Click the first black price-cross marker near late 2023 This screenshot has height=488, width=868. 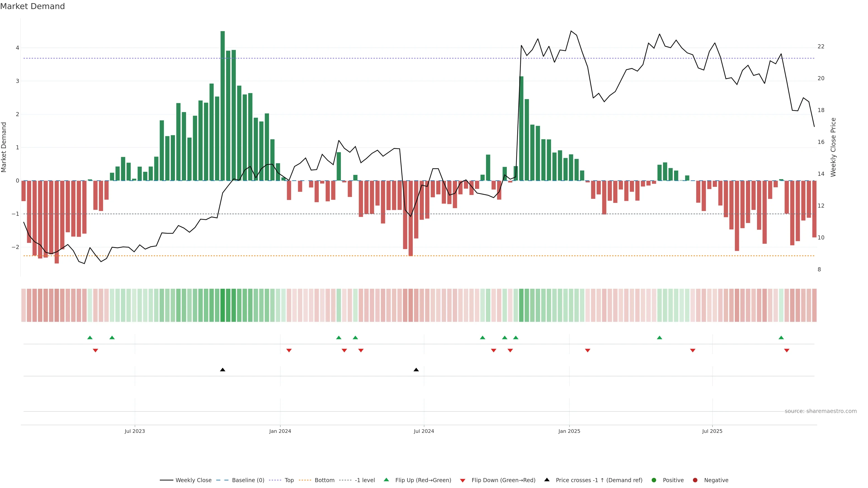coord(222,370)
